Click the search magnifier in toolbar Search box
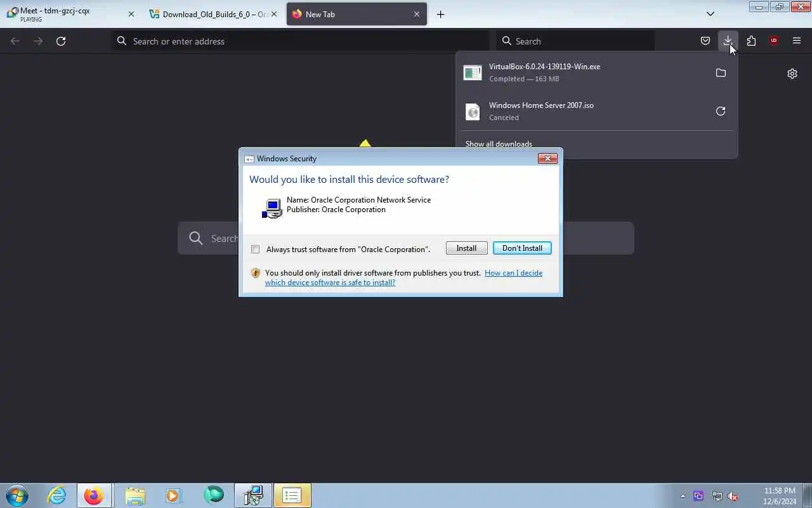Viewport: 812px width, 508px height. [506, 41]
